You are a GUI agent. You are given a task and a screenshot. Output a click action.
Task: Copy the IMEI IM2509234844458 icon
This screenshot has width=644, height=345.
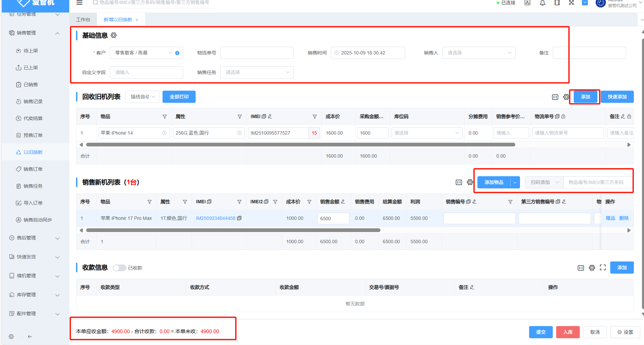click(x=239, y=218)
